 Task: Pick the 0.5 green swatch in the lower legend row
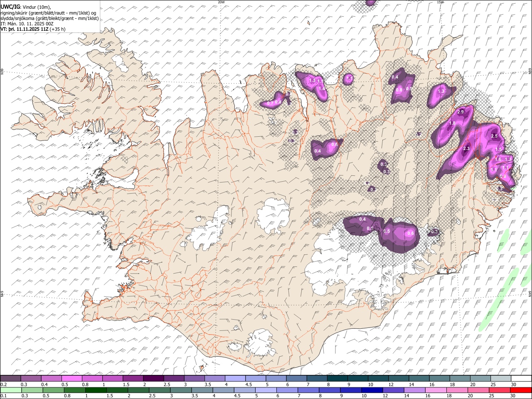(x=54, y=390)
